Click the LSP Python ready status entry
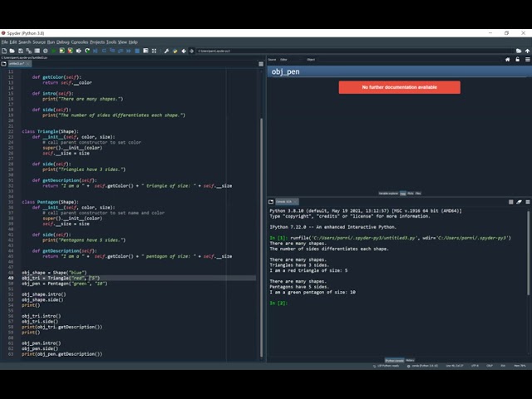 (x=386, y=366)
